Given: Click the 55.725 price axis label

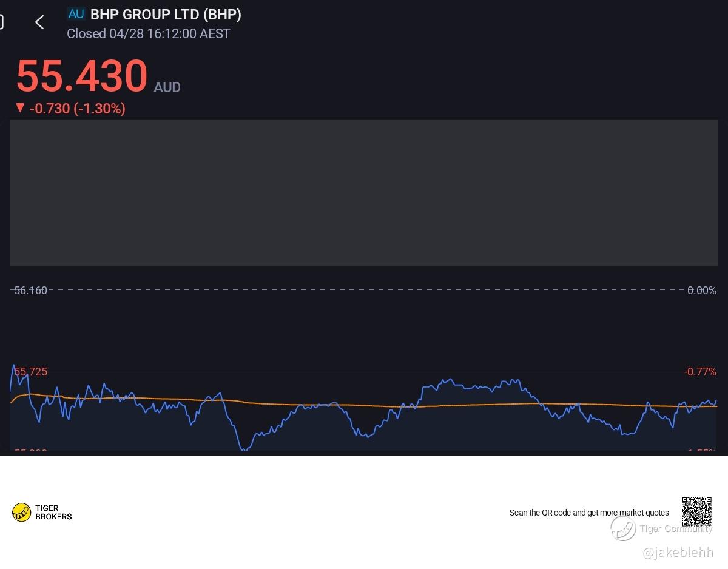Looking at the screenshot, I should point(30,372).
